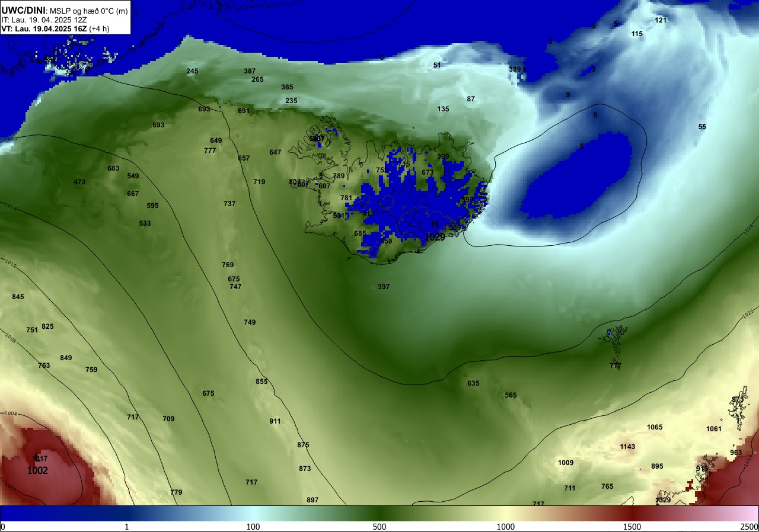Click the map value 873

pos(305,469)
